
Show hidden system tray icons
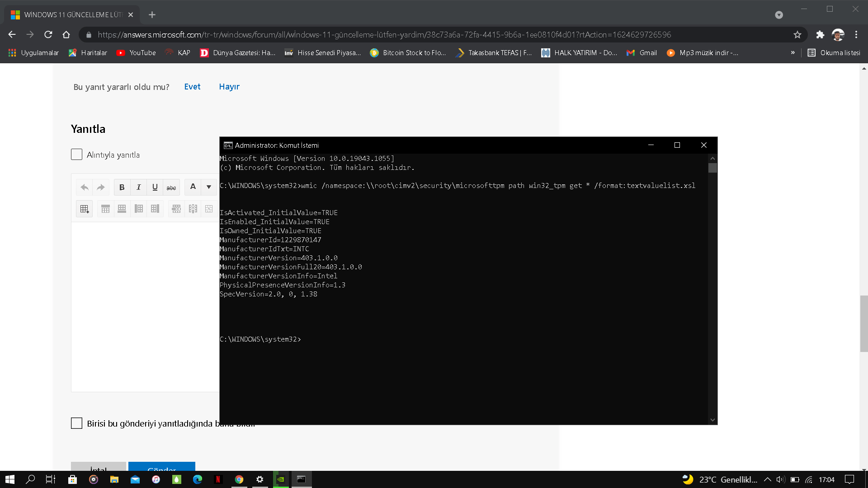tap(768, 479)
